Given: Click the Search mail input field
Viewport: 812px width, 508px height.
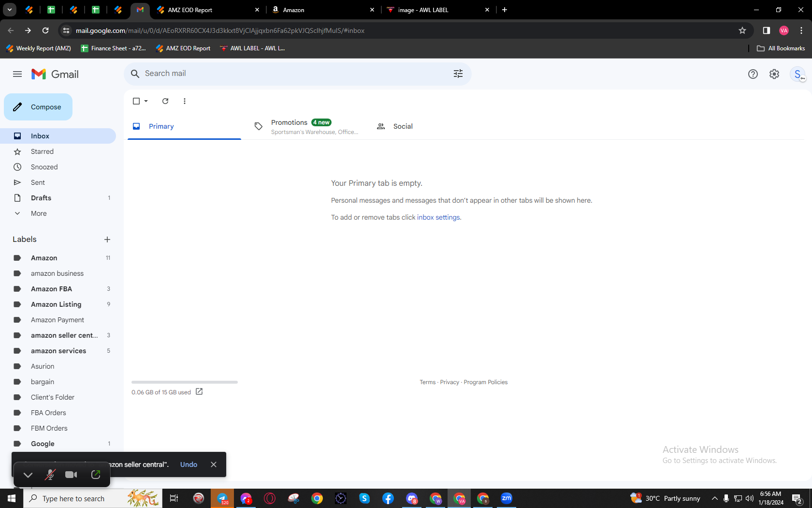Looking at the screenshot, I should coord(296,74).
